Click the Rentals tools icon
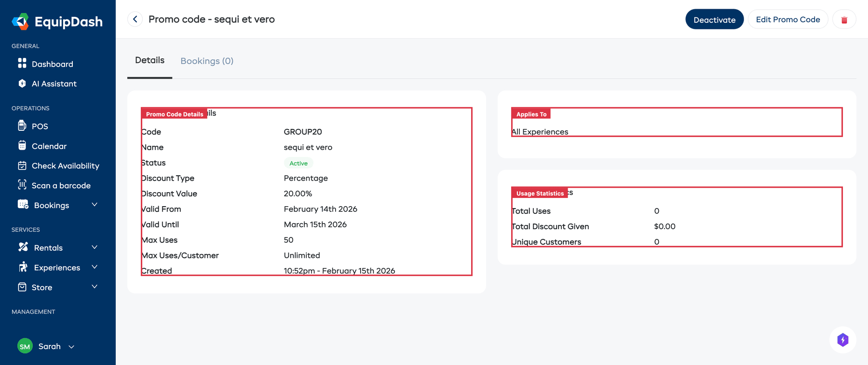 click(x=23, y=247)
